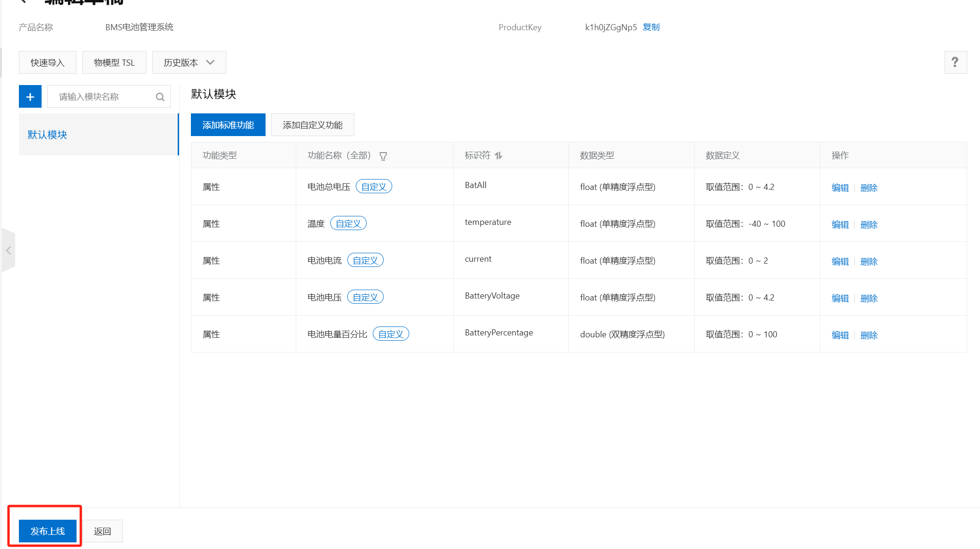Screen dimensions: 980x549
Task: Open 快速导入 option
Action: coord(47,62)
